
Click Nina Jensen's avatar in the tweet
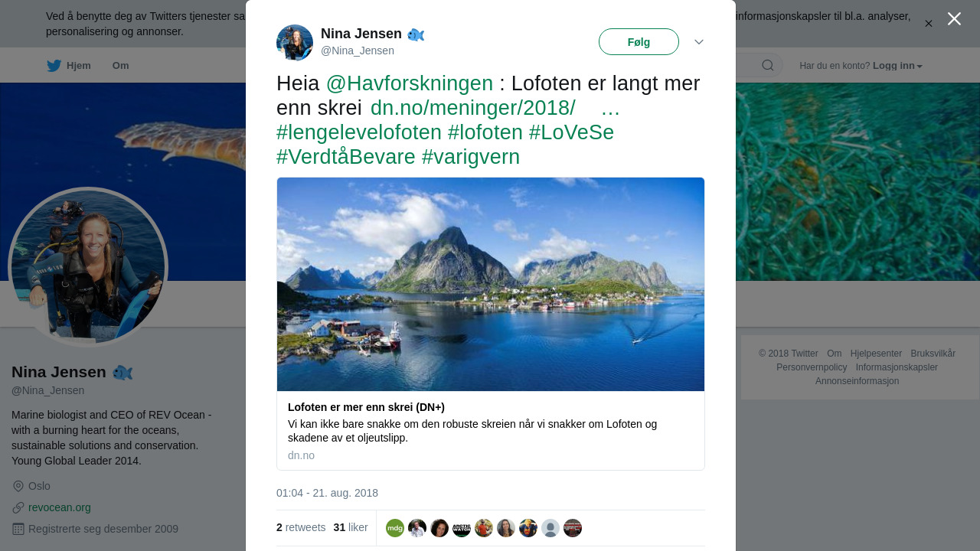pyautogui.click(x=295, y=43)
